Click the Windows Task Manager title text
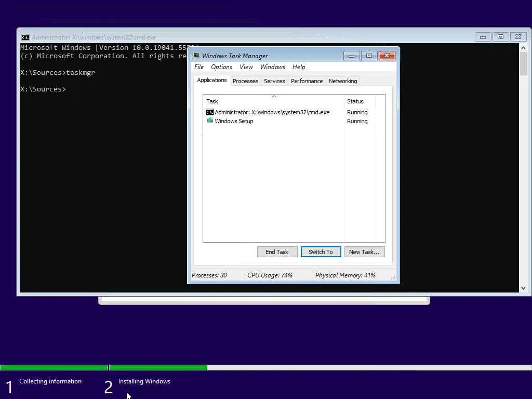Screen dimensions: 532x399 235,56
